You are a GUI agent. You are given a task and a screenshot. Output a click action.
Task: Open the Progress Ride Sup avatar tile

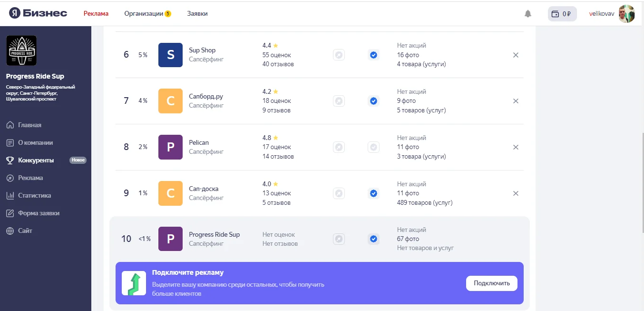coord(170,239)
